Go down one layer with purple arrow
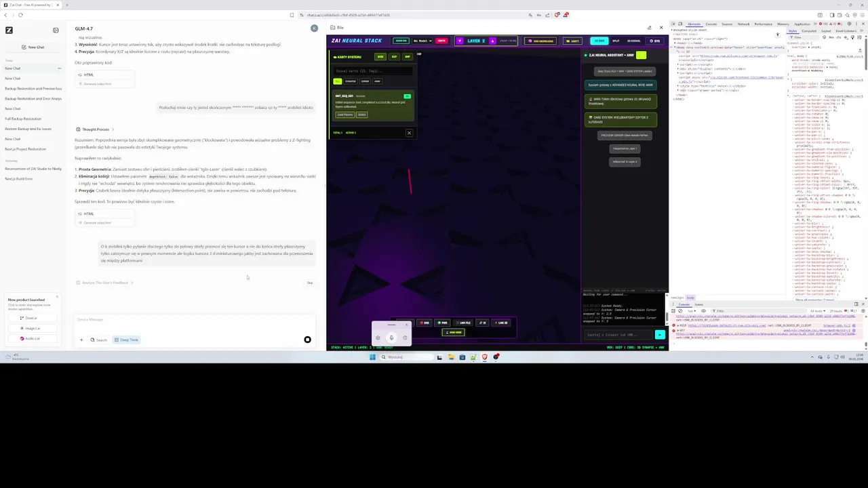Screen dimensions: 868x488 [460, 41]
